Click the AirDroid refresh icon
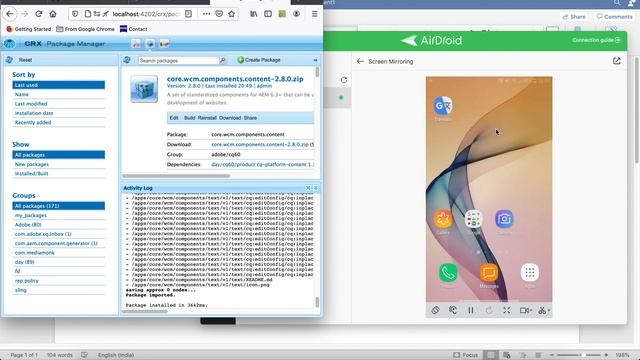The height and width of the screenshot is (360, 640). (x=344, y=80)
